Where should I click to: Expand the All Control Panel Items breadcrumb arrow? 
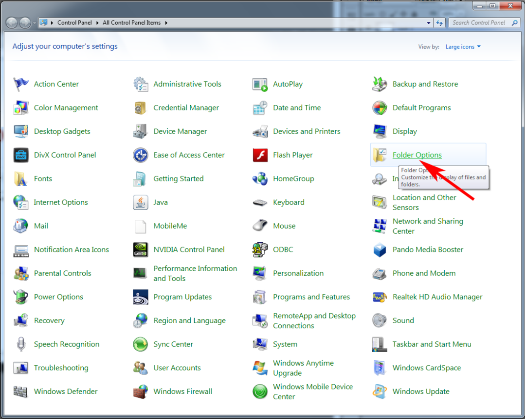coord(166,23)
